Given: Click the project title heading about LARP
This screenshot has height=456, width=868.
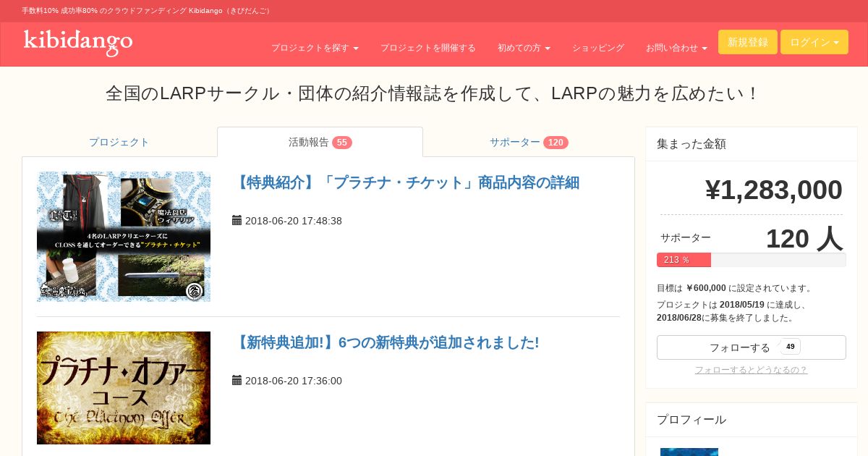Looking at the screenshot, I should click(434, 93).
